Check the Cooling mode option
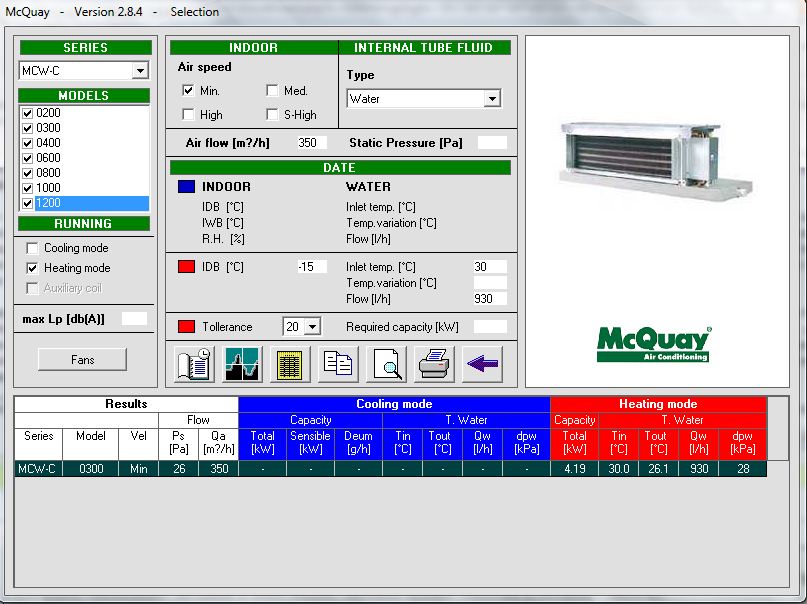 (32, 248)
